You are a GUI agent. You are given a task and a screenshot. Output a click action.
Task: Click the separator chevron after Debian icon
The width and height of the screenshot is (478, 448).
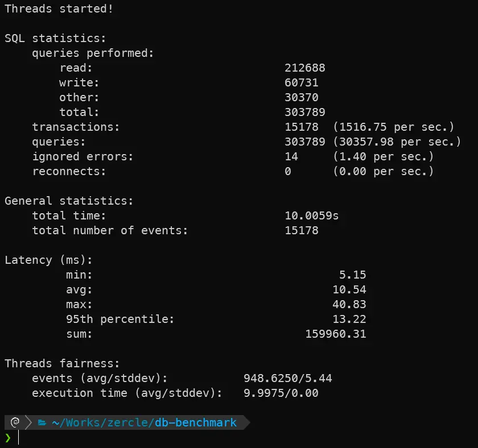[x=28, y=422]
